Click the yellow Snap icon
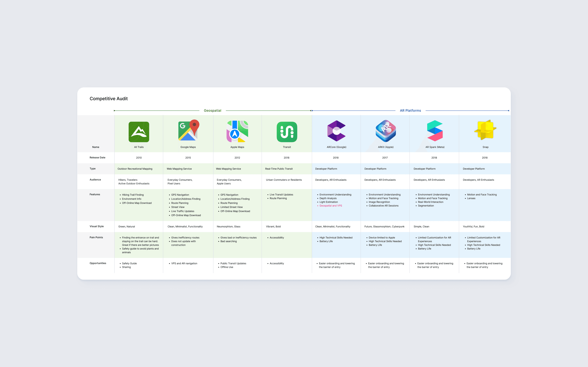The width and height of the screenshot is (588, 367). (x=485, y=130)
